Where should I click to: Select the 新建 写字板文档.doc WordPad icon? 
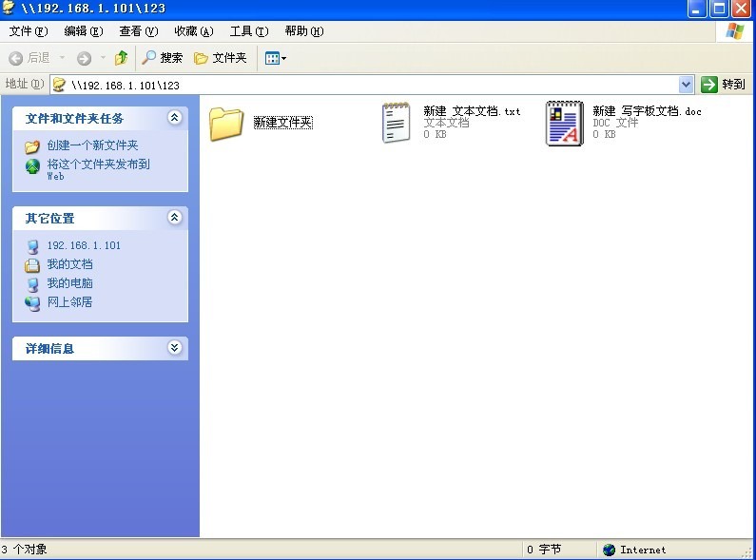[565, 124]
